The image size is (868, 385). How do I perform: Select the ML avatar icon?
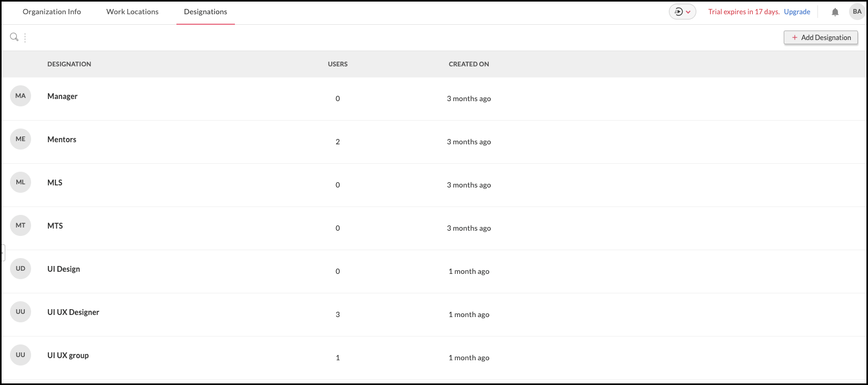pyautogui.click(x=21, y=182)
